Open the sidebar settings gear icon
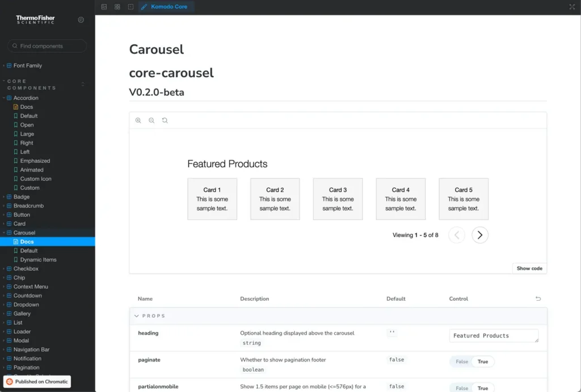 [x=81, y=20]
